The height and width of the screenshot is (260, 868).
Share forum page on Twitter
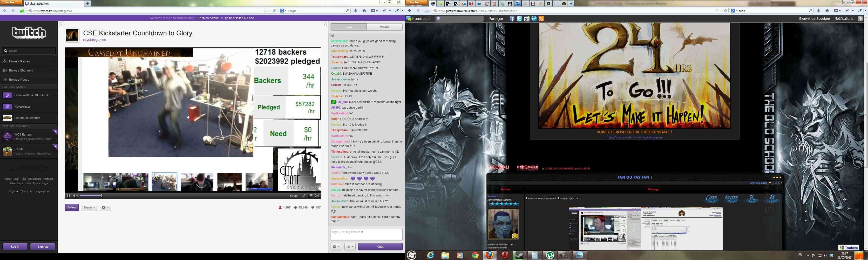pyautogui.click(x=520, y=19)
